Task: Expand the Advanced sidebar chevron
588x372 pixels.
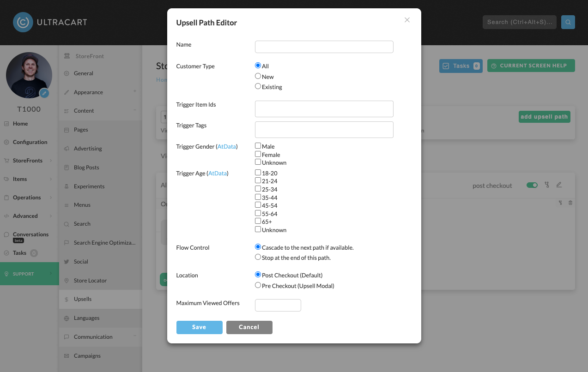Action: coord(51,216)
